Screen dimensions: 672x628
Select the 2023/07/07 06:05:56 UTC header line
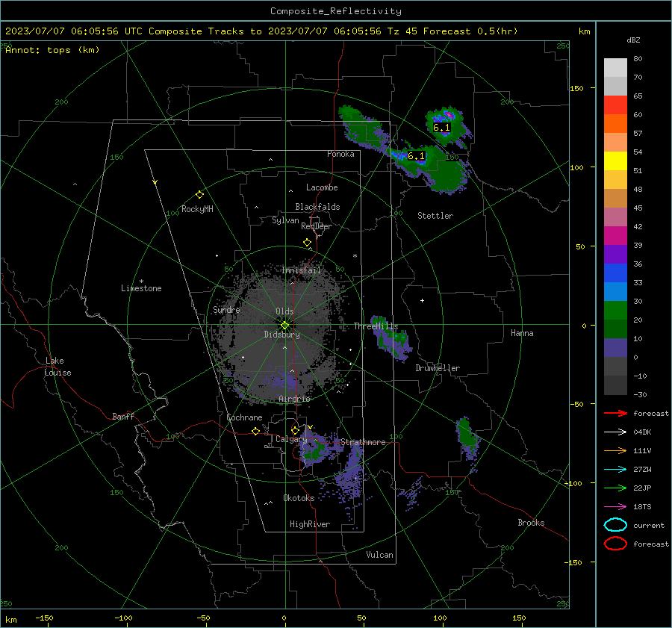click(x=261, y=31)
